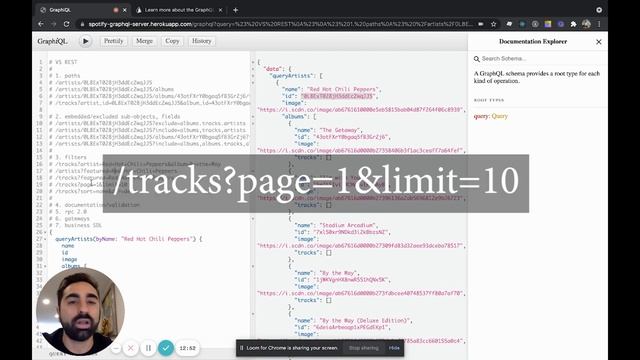Click the teal circle extension icon

(x=522, y=24)
